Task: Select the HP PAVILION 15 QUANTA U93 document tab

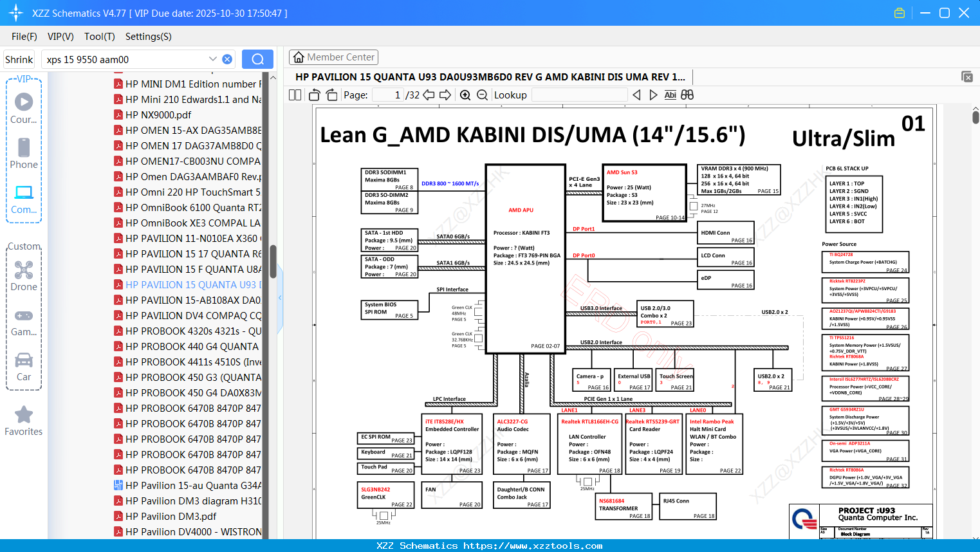Action: click(490, 77)
